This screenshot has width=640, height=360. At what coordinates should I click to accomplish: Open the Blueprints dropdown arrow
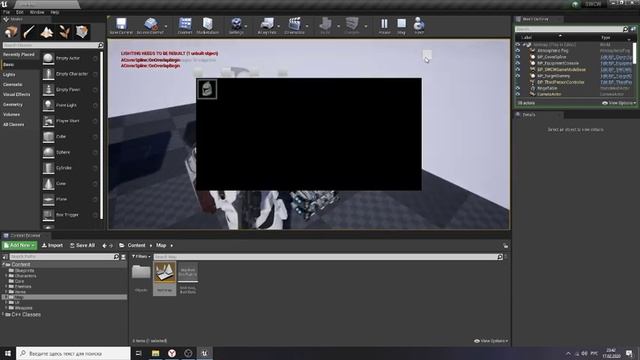click(x=279, y=27)
